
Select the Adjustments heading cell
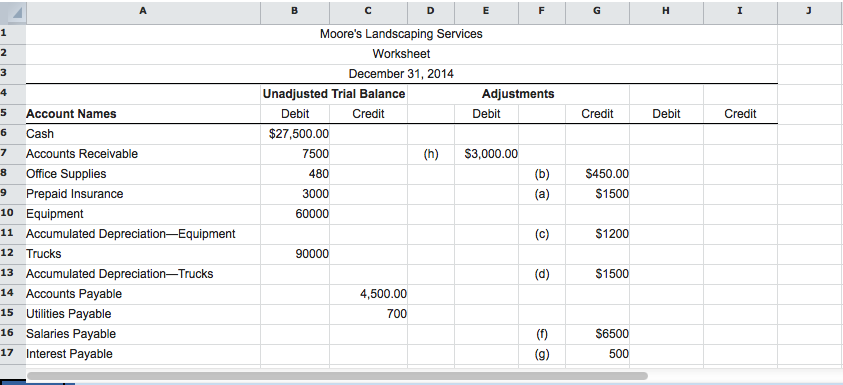click(x=518, y=94)
